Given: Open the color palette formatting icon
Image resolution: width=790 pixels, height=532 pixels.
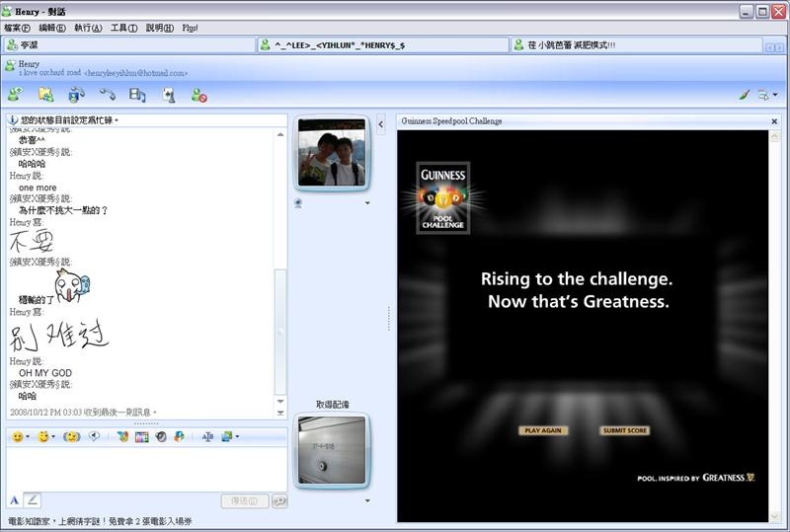Looking at the screenshot, I should pyautogui.click(x=141, y=436).
